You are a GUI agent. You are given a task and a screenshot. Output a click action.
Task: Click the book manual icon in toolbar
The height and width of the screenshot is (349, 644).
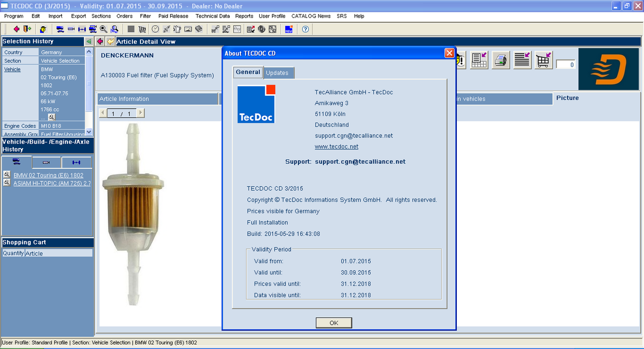coord(199,29)
